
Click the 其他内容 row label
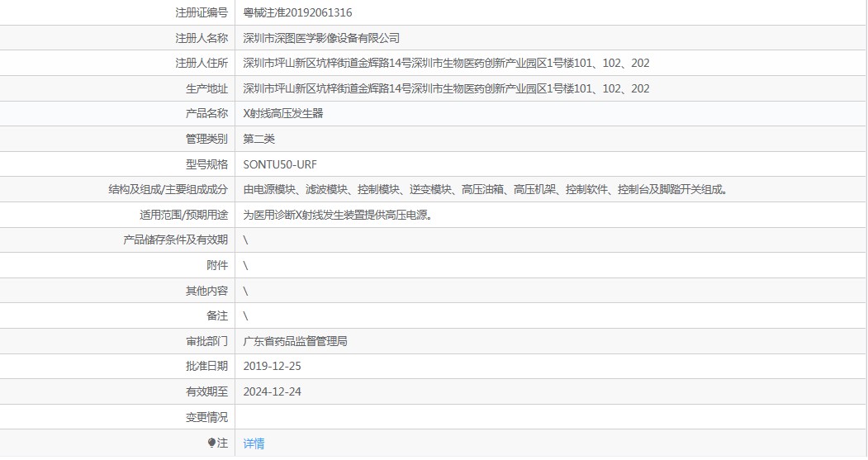click(x=206, y=291)
